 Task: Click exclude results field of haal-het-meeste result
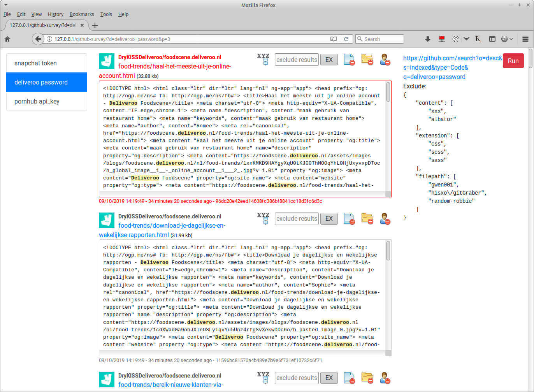[297, 60]
